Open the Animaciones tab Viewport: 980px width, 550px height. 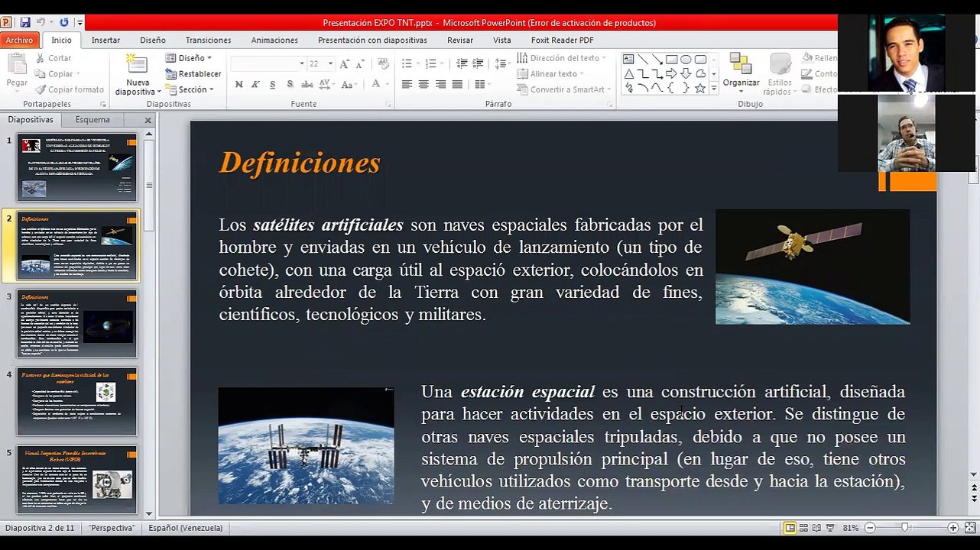pyautogui.click(x=274, y=40)
